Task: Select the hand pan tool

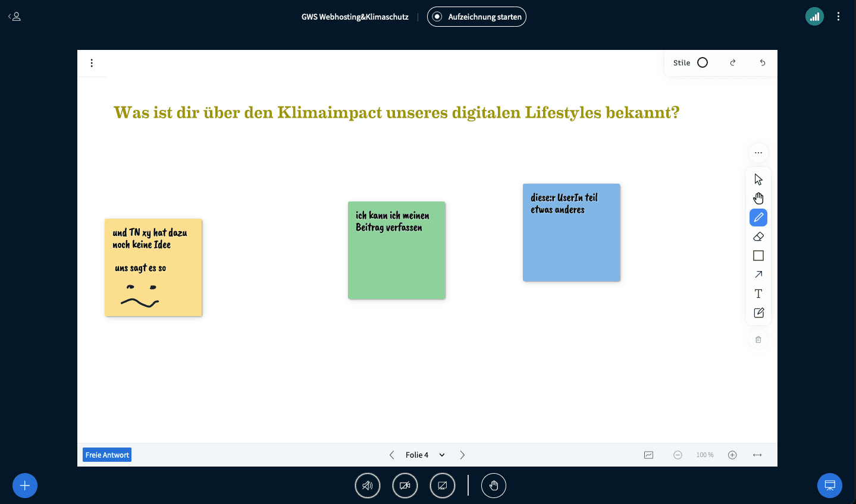Action: tap(758, 199)
